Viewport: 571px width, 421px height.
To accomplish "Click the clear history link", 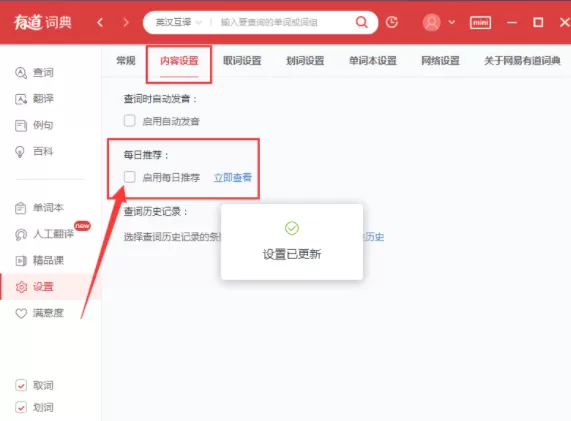I will coord(374,237).
